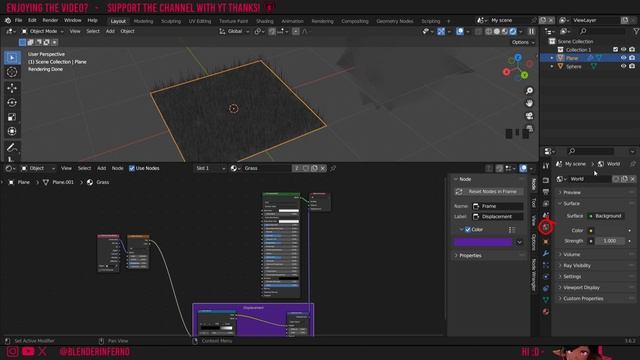Click the Background surface shader button
Image resolution: width=640 pixels, height=360 pixels.
606,216
